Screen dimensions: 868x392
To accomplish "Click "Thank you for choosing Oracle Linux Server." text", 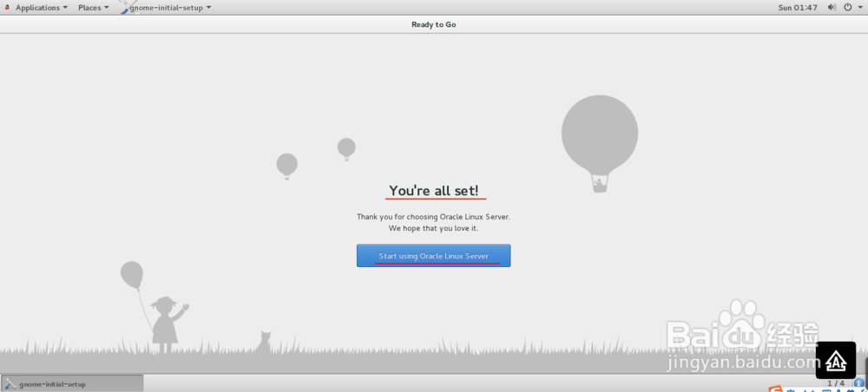I will point(433,217).
